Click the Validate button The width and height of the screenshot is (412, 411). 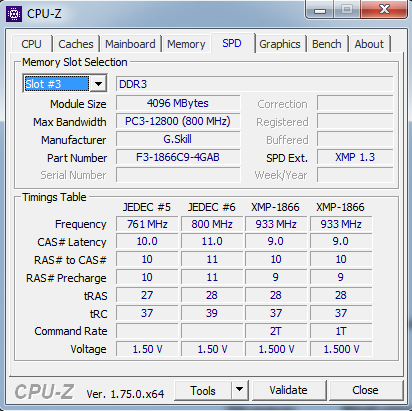[x=289, y=390]
